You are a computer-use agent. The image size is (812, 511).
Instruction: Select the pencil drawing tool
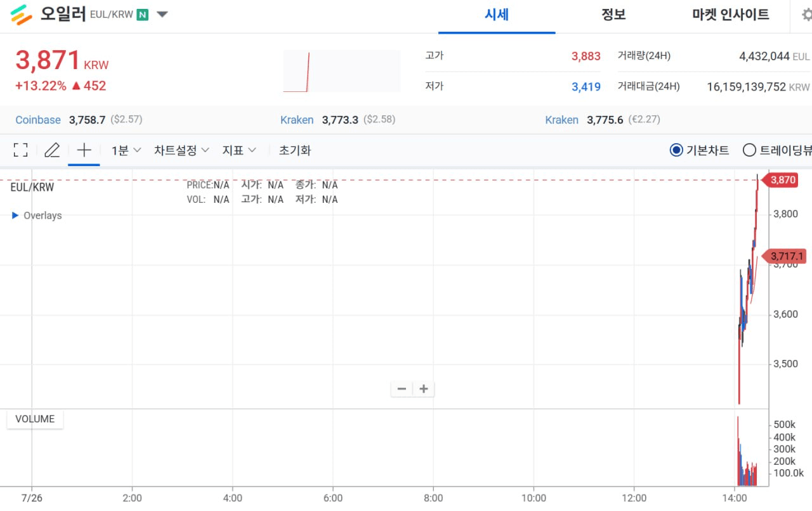pos(52,150)
